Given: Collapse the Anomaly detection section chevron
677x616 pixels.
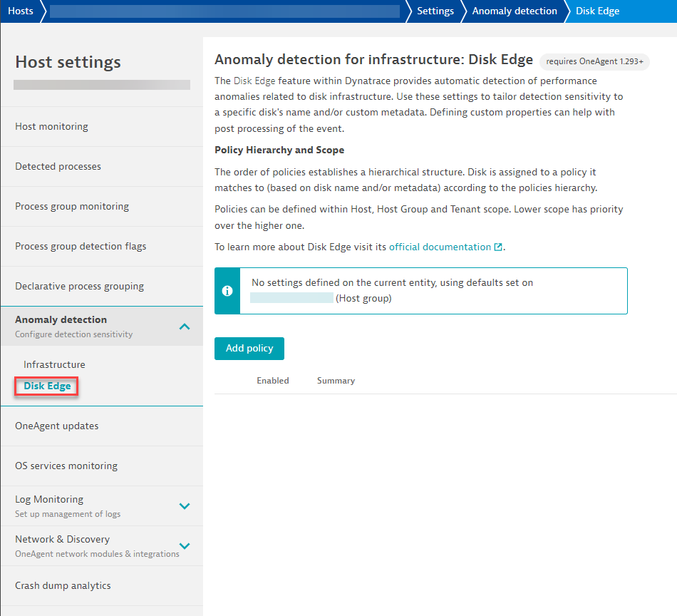Looking at the screenshot, I should point(185,327).
